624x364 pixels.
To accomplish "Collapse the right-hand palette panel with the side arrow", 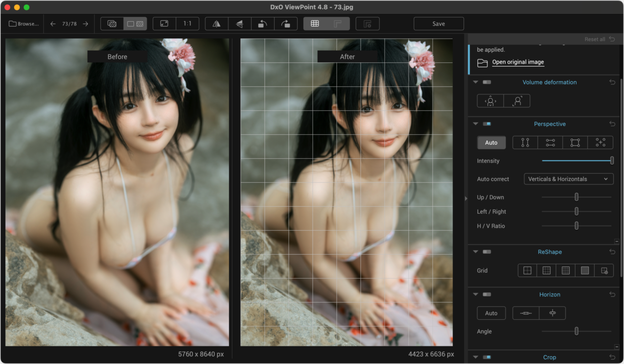I will click(x=466, y=198).
